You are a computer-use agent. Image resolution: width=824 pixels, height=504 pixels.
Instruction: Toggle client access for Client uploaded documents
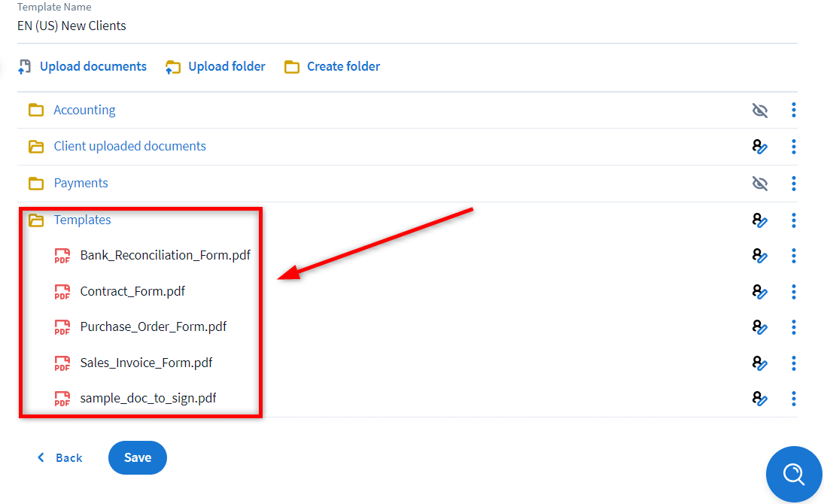(759, 147)
